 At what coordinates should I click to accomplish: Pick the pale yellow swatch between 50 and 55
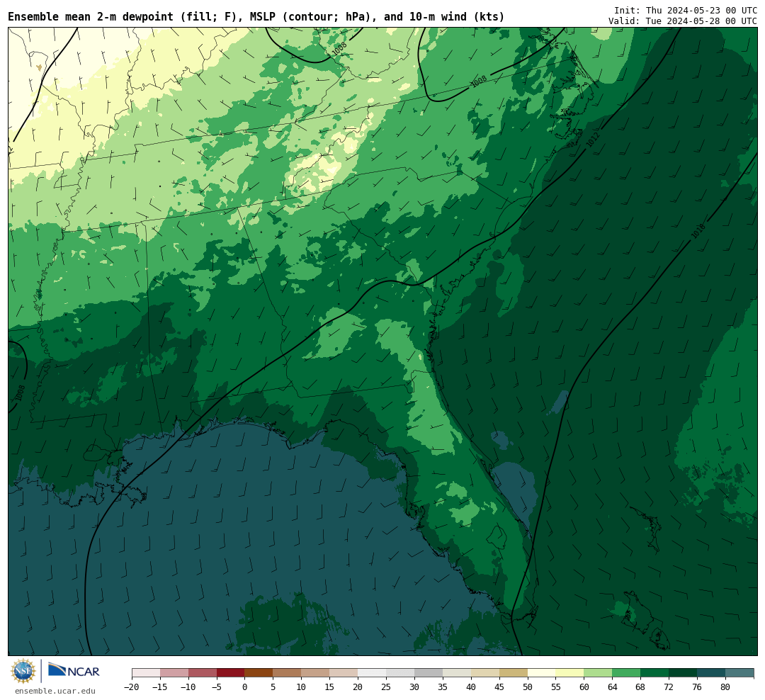[542, 673]
